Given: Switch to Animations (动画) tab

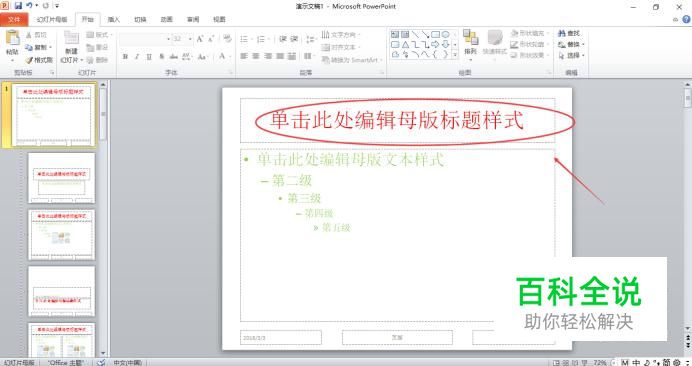Looking at the screenshot, I should click(x=166, y=19).
